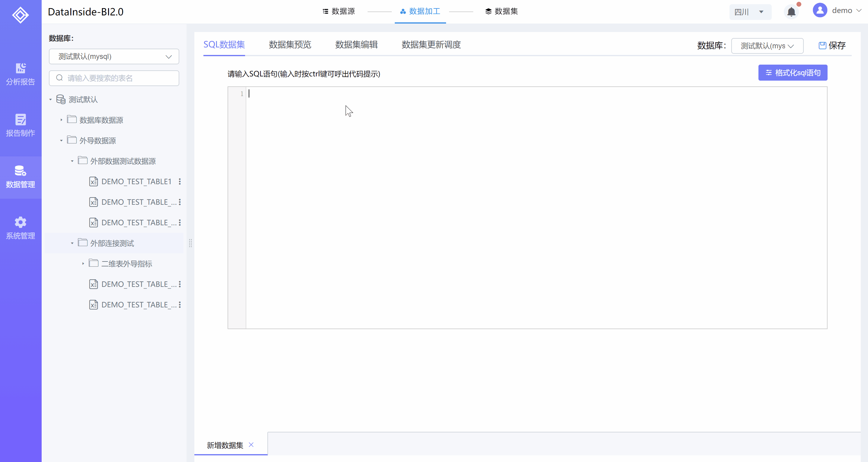
Task: Switch to the 数据集预览 tab
Action: (x=290, y=44)
